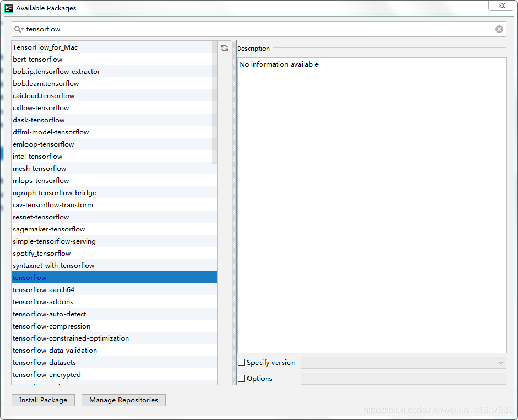Select resnet-tensorflow package
This screenshot has height=420, width=518.
114,217
